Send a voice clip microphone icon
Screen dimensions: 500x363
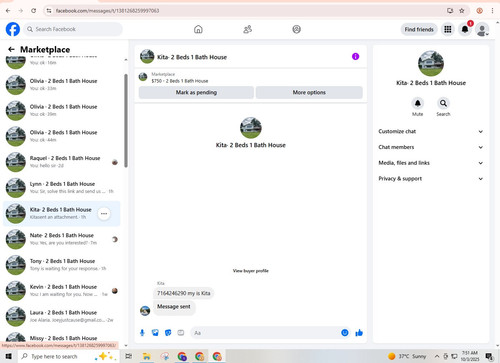pyautogui.click(x=142, y=332)
